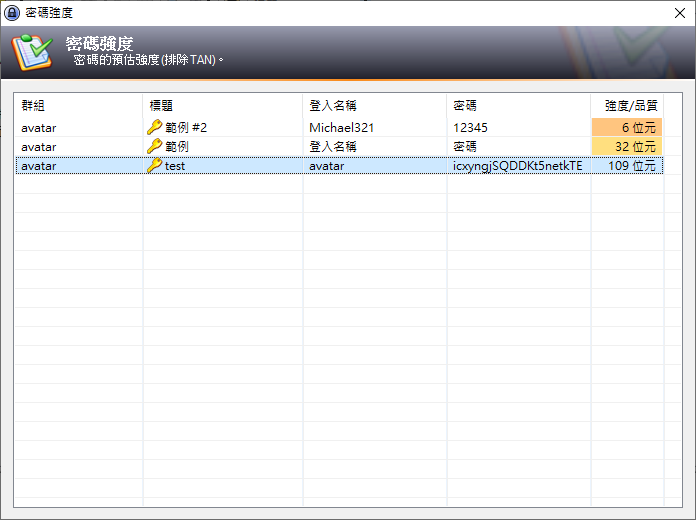This screenshot has height=520, width=696.
Task: Click avatar login name in test row
Action: pos(326,166)
